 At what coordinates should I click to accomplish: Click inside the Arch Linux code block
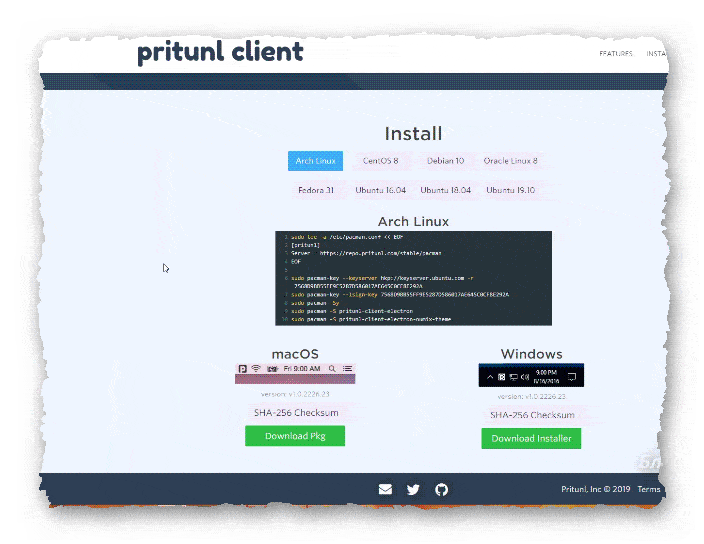point(413,278)
